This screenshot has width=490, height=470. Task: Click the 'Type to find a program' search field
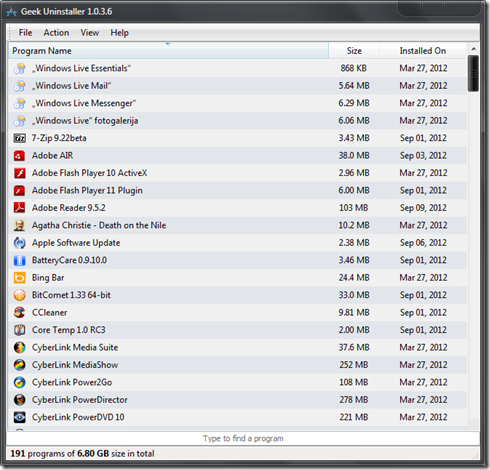(243, 439)
